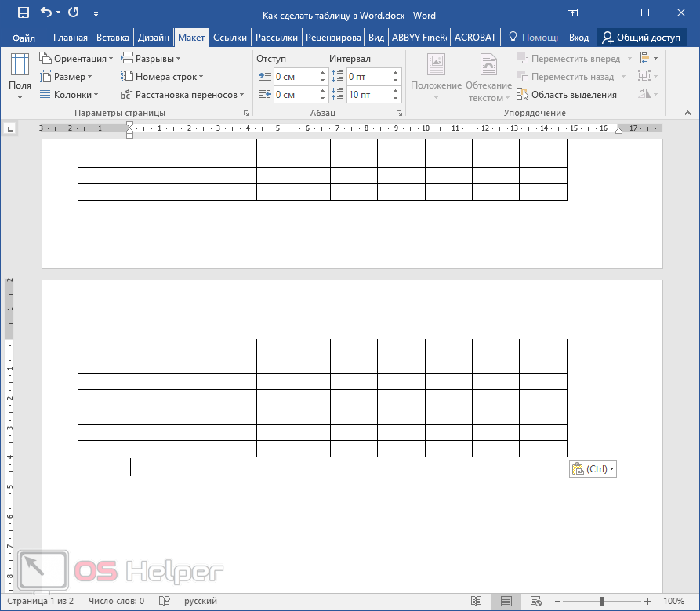Open the Поля (Margins) page setup button
This screenshot has width=700, height=611.
tap(20, 76)
